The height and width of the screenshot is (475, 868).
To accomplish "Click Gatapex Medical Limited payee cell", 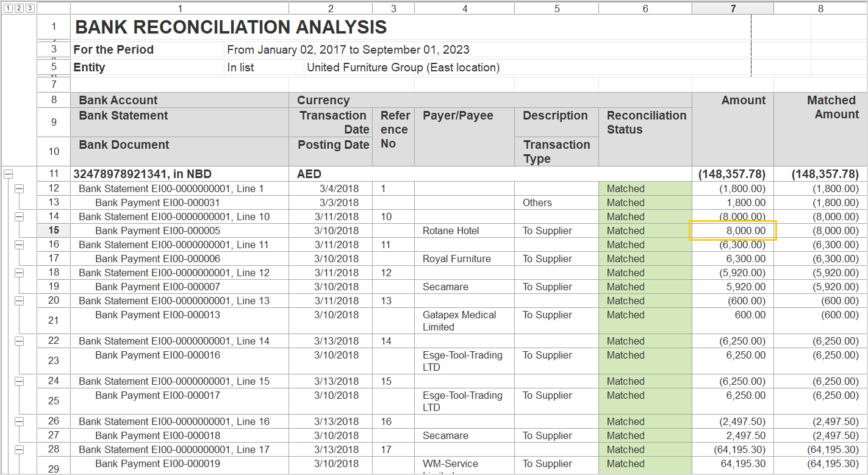I will tap(465, 321).
